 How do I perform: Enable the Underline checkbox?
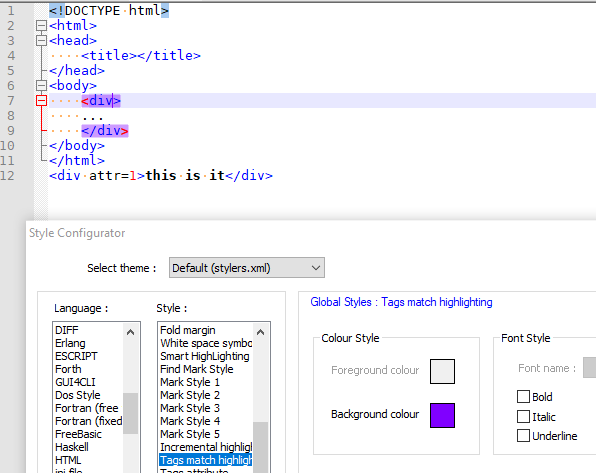pos(523,436)
